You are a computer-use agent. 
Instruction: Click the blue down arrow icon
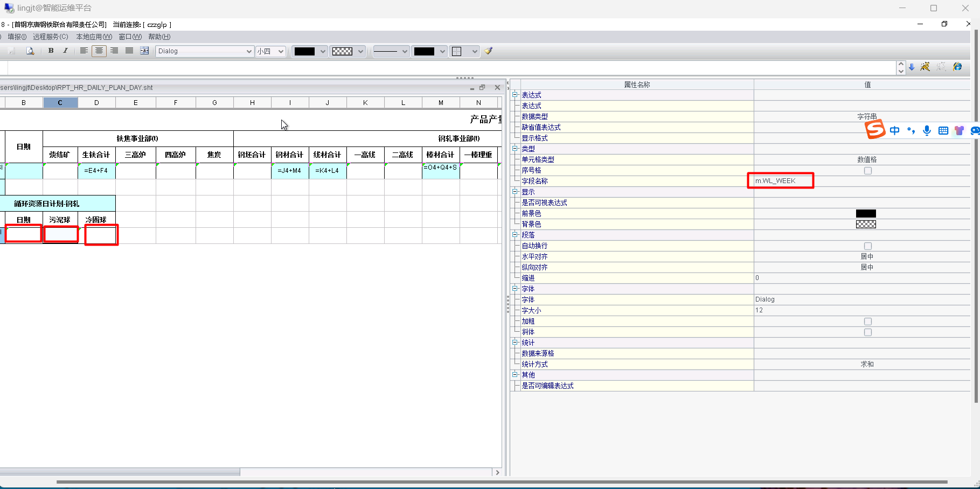[912, 67]
